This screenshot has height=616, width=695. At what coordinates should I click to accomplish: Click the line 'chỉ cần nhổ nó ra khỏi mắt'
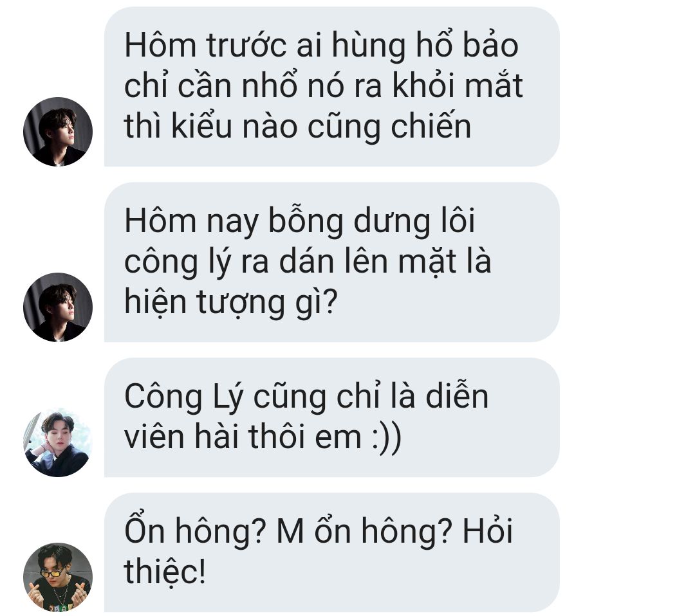click(x=324, y=86)
